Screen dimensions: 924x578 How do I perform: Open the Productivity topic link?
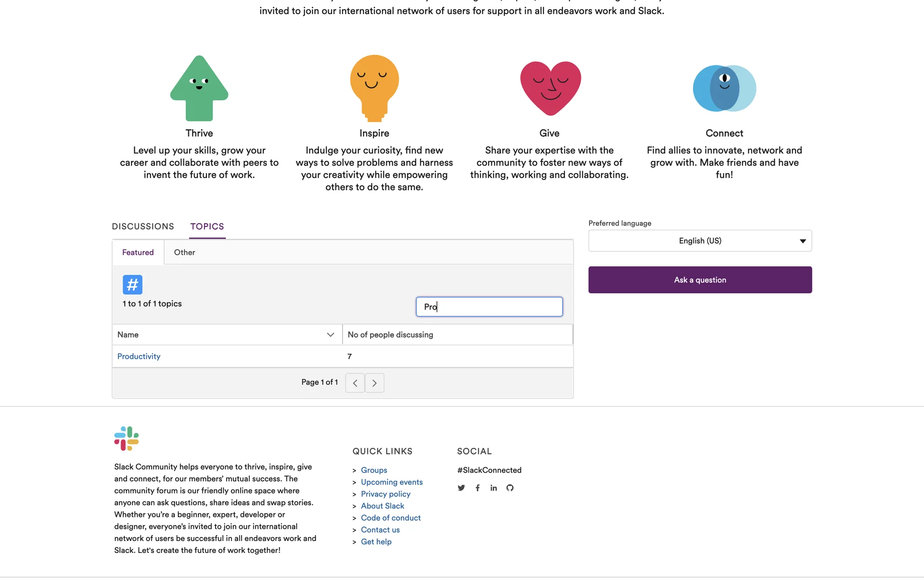(x=139, y=356)
